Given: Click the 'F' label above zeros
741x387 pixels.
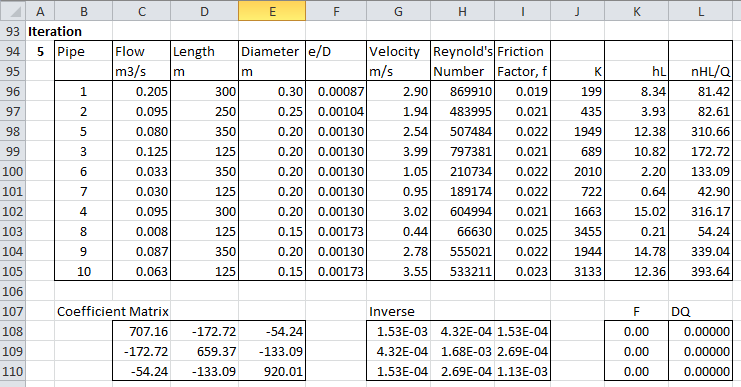Looking at the screenshot, I should point(637,311).
